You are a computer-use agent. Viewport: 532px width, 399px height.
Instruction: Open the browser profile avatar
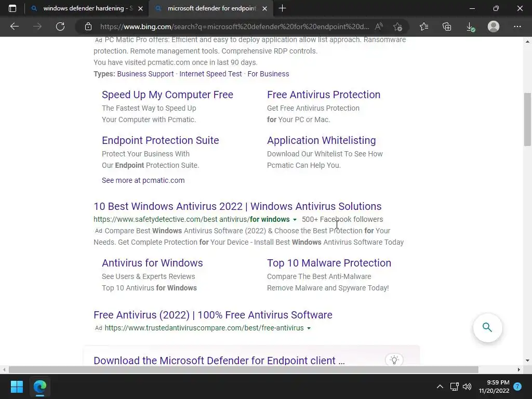click(x=494, y=26)
